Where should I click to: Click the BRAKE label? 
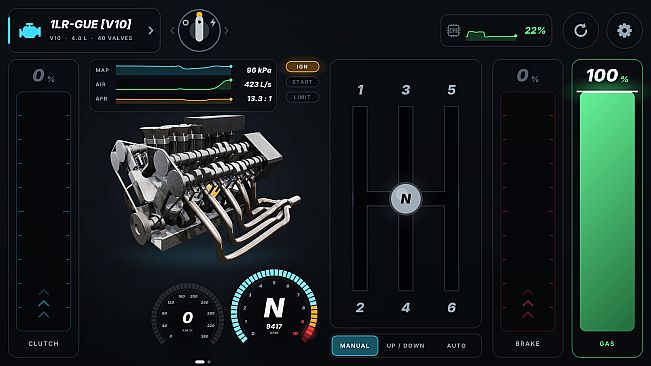tap(528, 344)
